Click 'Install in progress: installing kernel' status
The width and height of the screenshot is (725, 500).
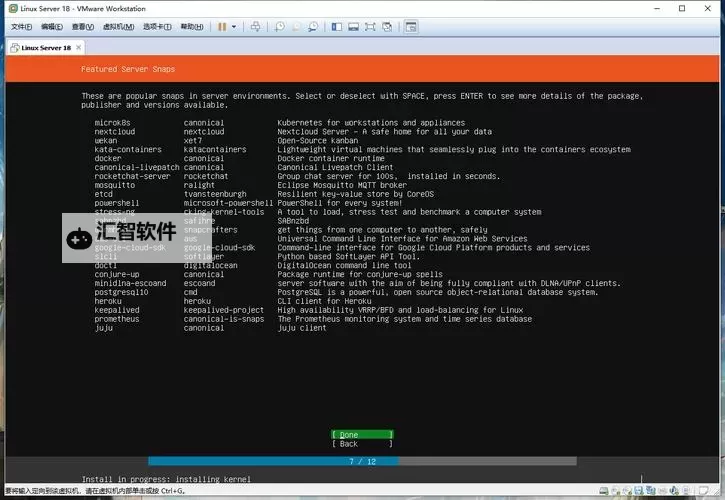166,479
